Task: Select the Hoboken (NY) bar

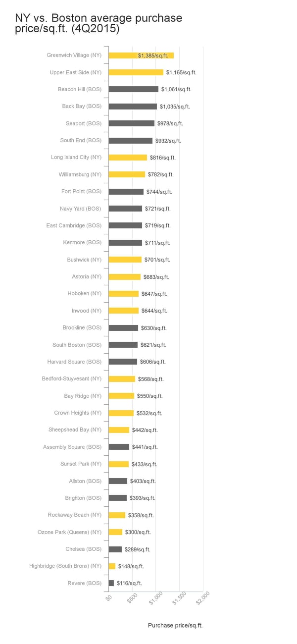Action: (123, 294)
